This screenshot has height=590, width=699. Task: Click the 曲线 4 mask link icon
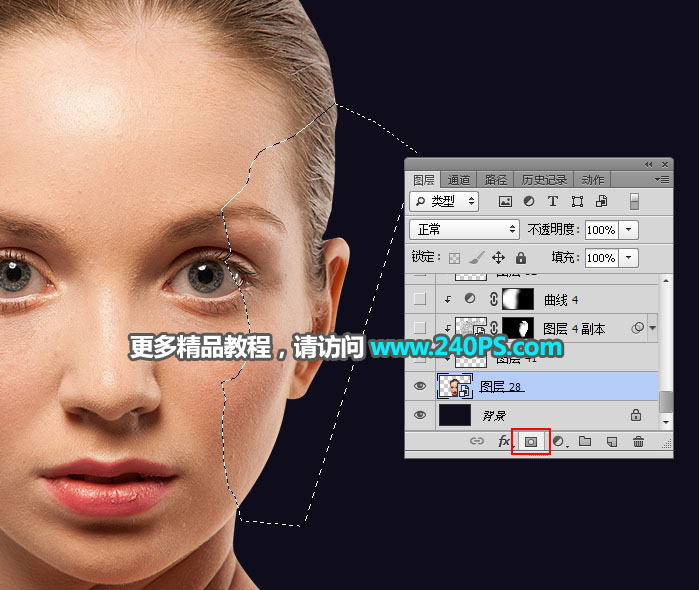493,299
